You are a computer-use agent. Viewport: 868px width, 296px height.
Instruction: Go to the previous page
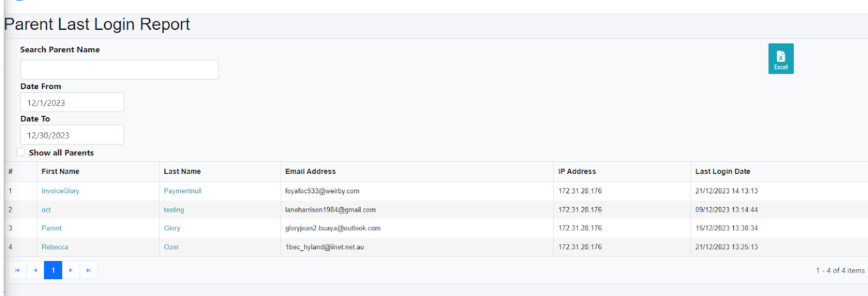coord(35,270)
